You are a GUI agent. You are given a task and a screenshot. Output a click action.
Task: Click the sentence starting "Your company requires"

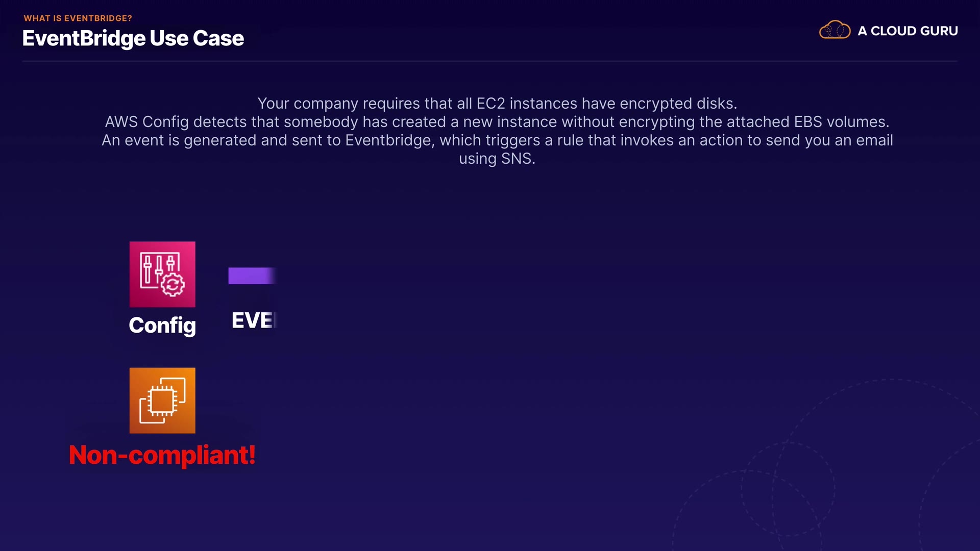(x=497, y=104)
